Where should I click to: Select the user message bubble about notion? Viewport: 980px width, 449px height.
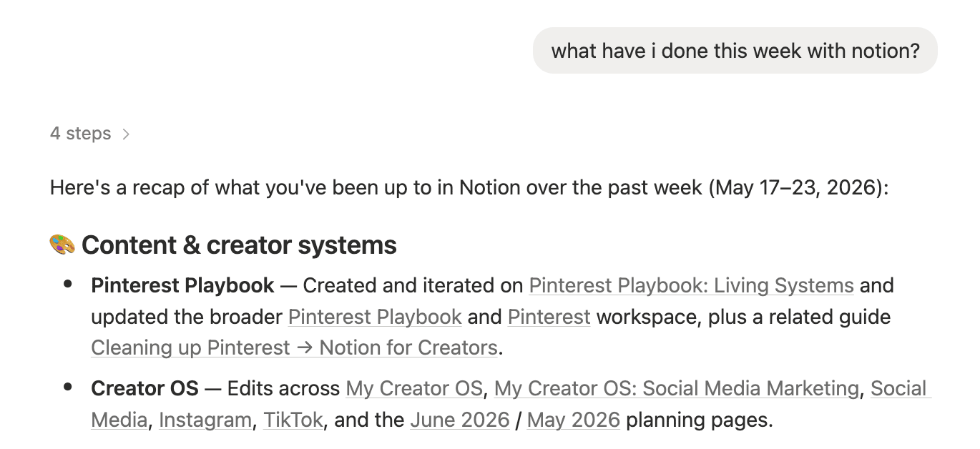pos(735,51)
